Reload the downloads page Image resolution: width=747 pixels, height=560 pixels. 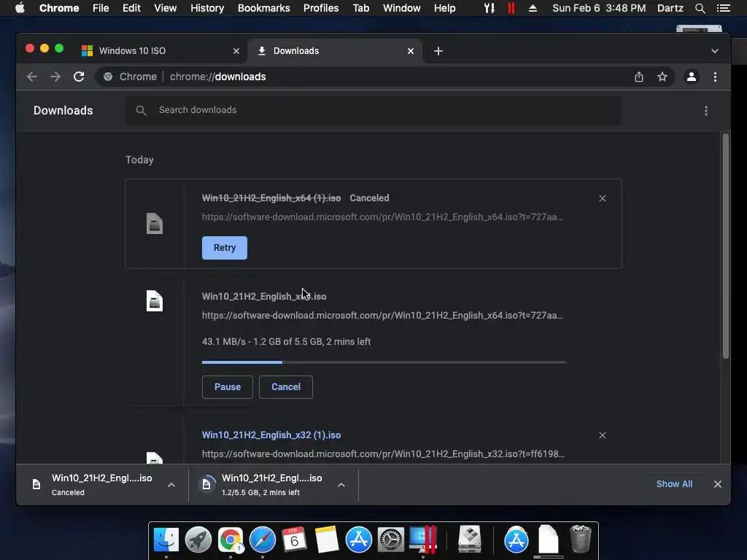[79, 77]
